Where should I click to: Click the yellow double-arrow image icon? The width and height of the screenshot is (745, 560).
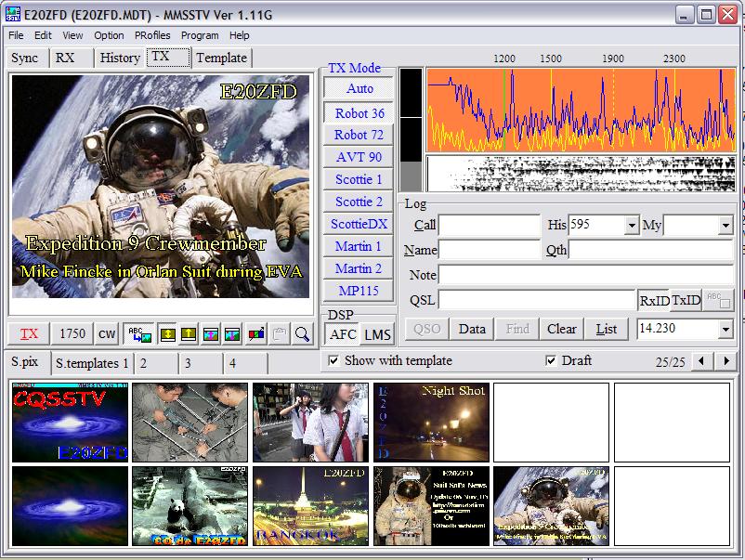pos(168,334)
